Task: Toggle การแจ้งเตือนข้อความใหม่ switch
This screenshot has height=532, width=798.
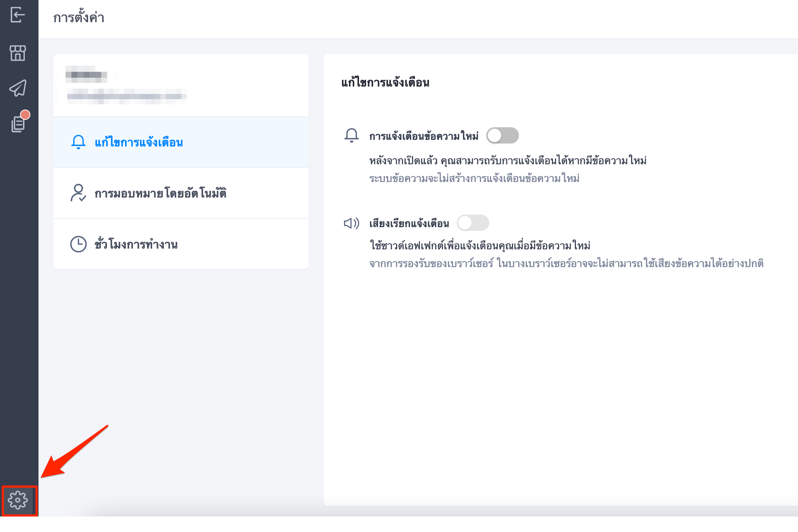Action: pyautogui.click(x=502, y=135)
